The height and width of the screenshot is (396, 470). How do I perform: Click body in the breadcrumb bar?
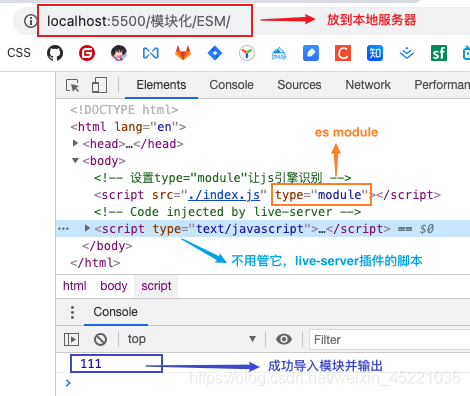tap(114, 286)
